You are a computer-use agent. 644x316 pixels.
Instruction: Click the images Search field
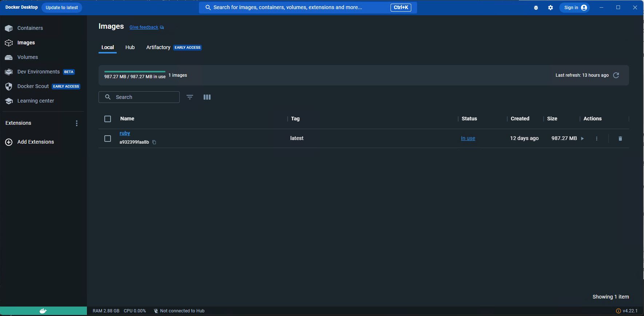(x=139, y=97)
